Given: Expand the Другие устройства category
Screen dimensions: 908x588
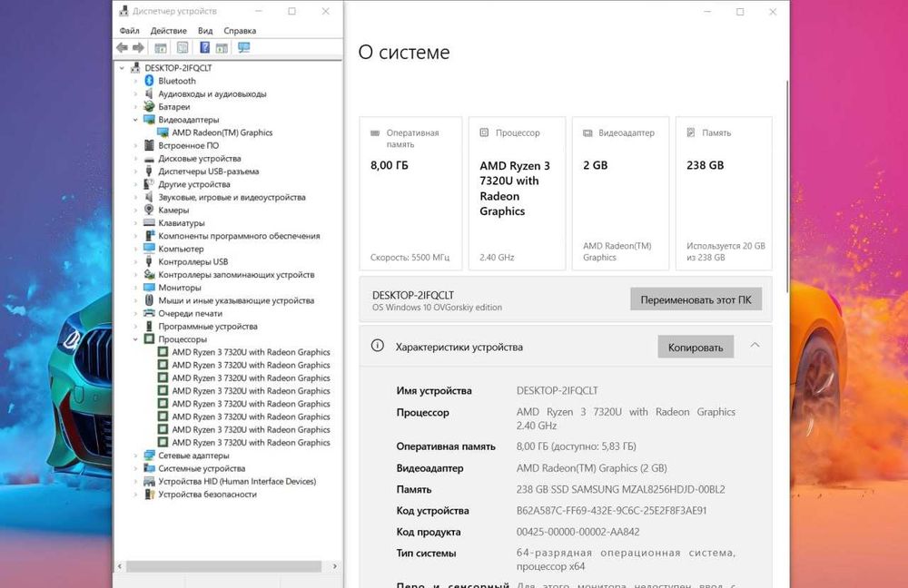Looking at the screenshot, I should click(x=135, y=184).
